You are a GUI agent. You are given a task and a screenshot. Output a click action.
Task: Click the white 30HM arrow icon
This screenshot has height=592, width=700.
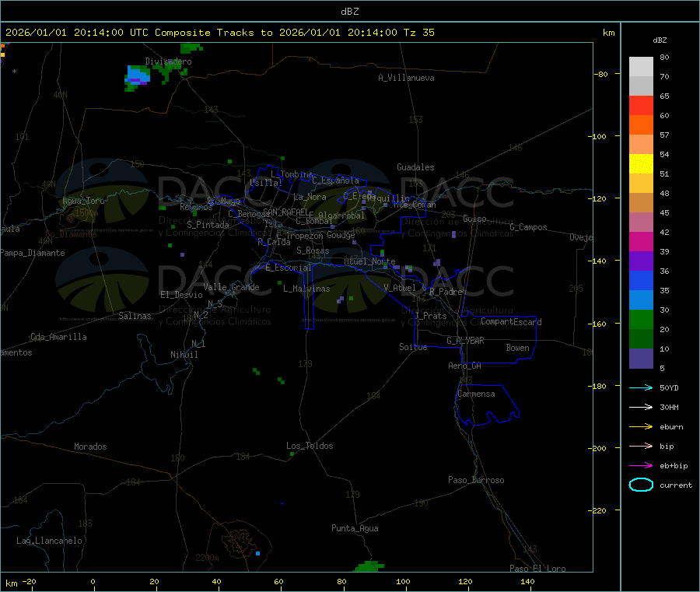click(x=641, y=407)
